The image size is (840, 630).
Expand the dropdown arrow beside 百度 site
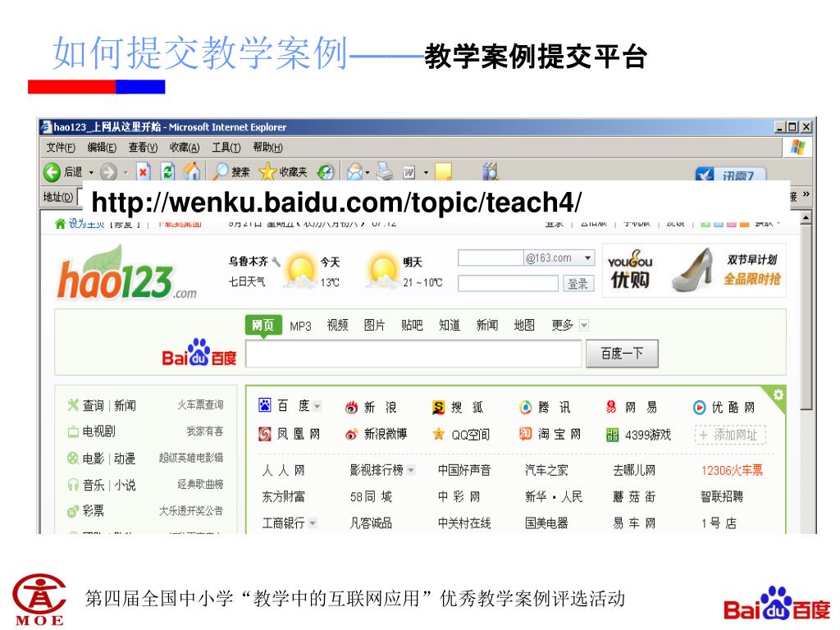pos(317,406)
